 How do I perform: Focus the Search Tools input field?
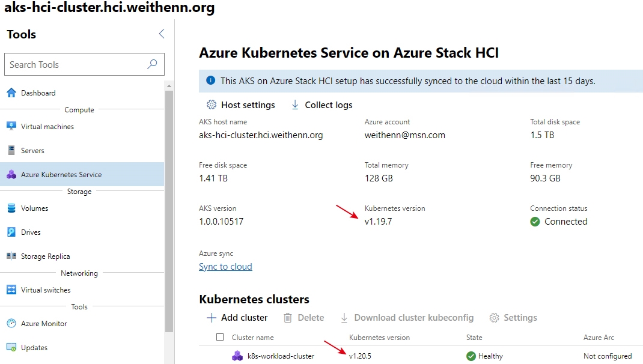(85, 64)
